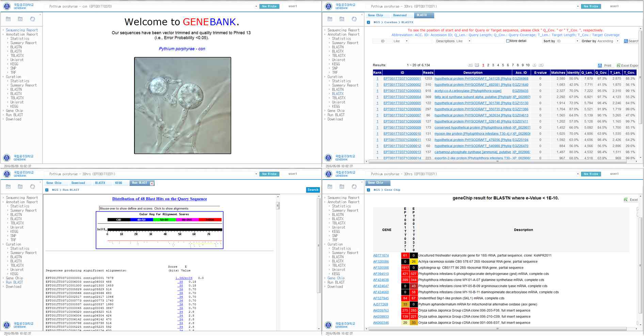The image size is (644, 336).
Task: Open Distribution of 48 Blast Hits link
Action: (160, 199)
